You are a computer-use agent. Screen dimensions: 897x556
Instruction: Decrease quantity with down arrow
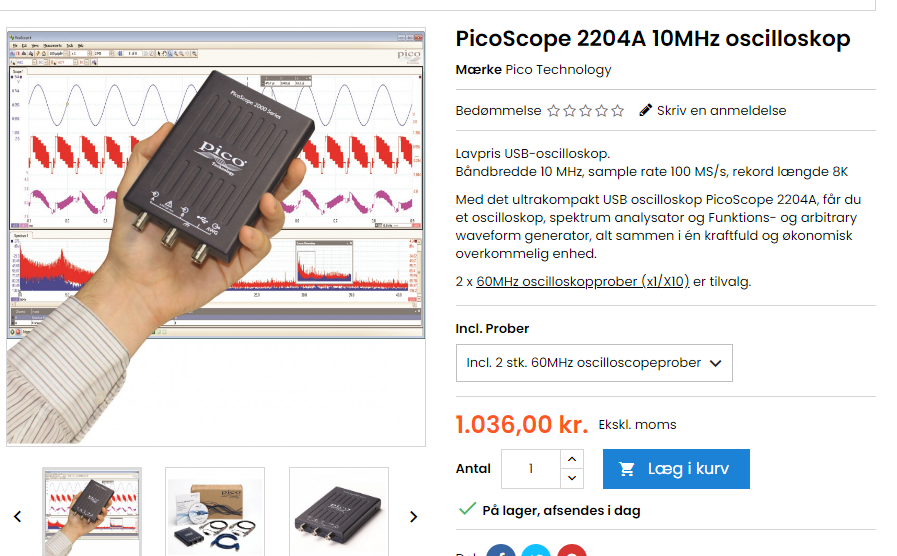point(571,478)
